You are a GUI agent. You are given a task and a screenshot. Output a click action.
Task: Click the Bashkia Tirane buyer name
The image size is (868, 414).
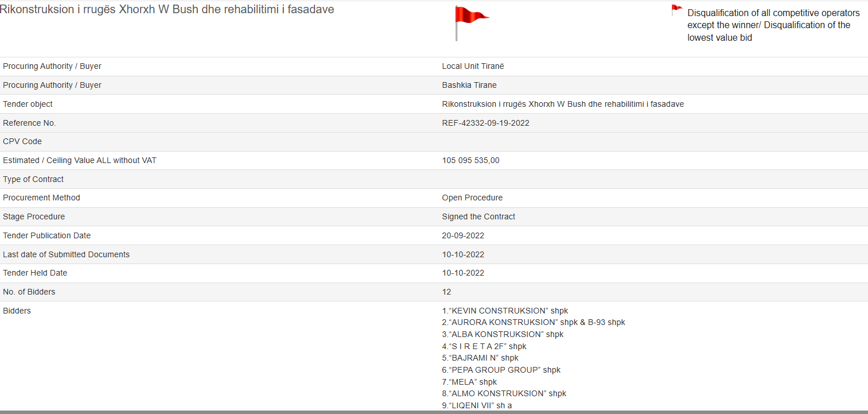(469, 85)
